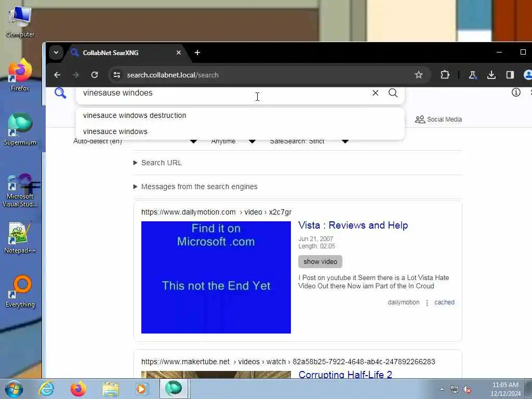Click the dailymotion result URL

[x=217, y=212]
